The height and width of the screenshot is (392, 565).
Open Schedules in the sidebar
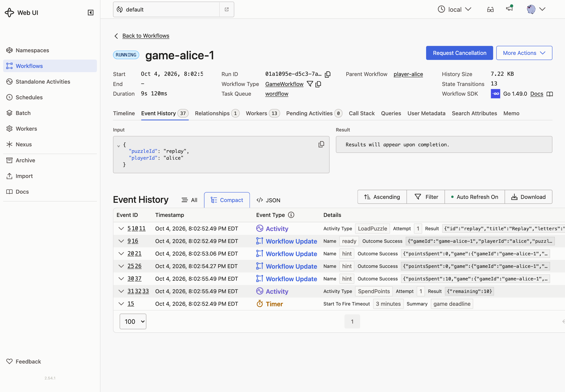50,97
